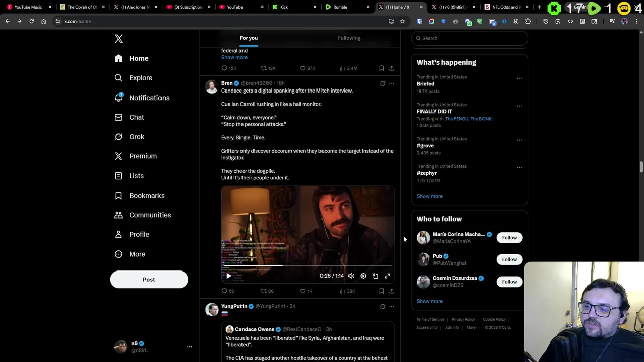Open more options on Bren's post

392,83
